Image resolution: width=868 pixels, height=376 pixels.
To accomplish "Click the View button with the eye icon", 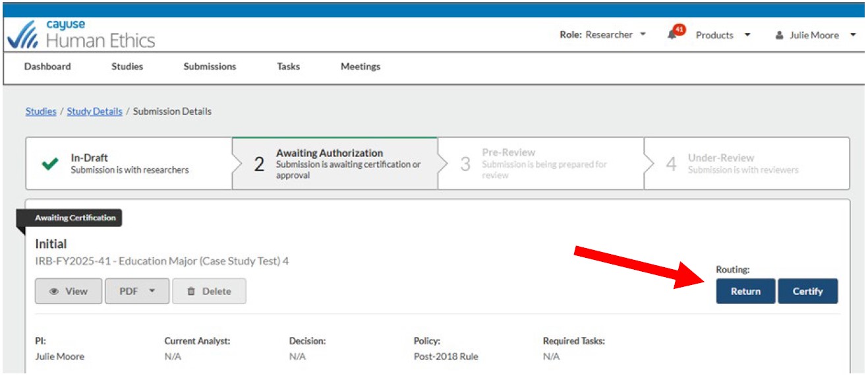I will click(69, 291).
